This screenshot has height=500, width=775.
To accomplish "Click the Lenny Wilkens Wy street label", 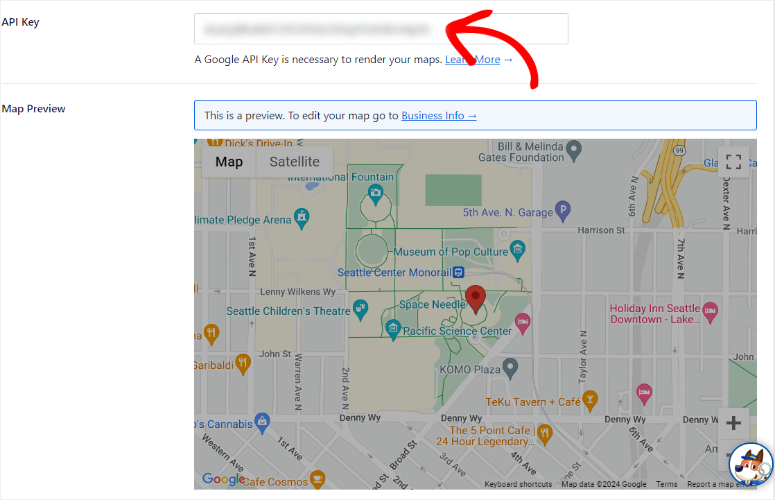I will click(x=298, y=292).
